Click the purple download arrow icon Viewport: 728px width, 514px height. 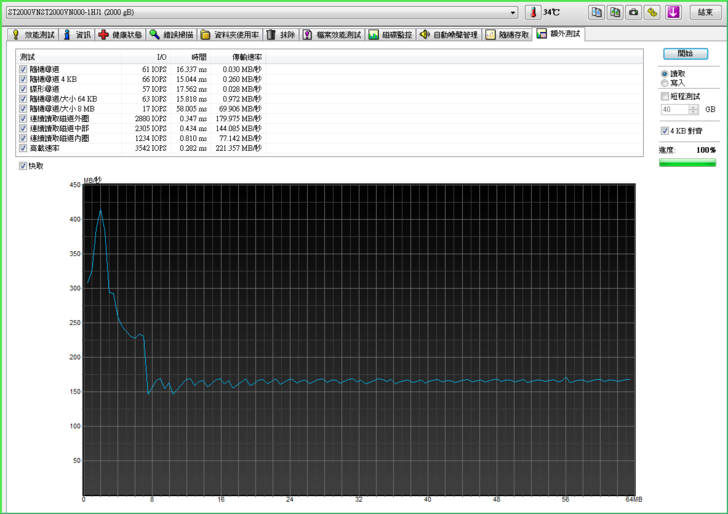674,12
